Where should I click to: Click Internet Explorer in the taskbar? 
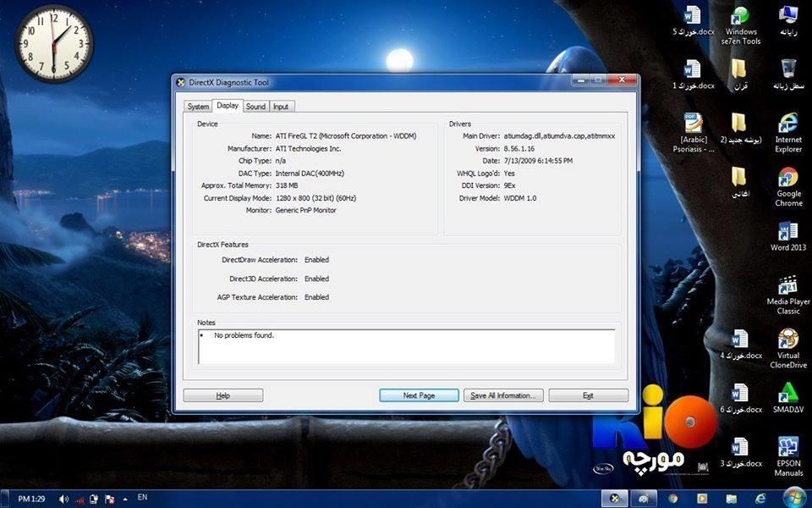(760, 499)
